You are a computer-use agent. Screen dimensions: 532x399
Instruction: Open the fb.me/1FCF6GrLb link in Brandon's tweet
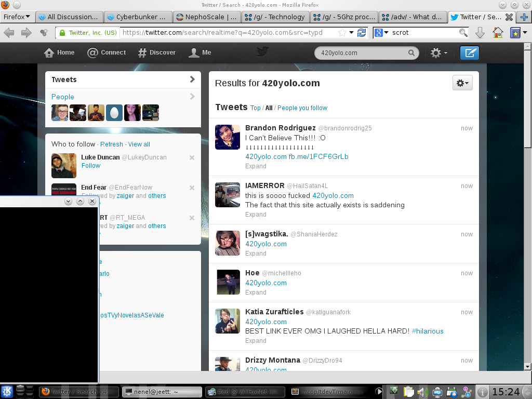point(318,156)
